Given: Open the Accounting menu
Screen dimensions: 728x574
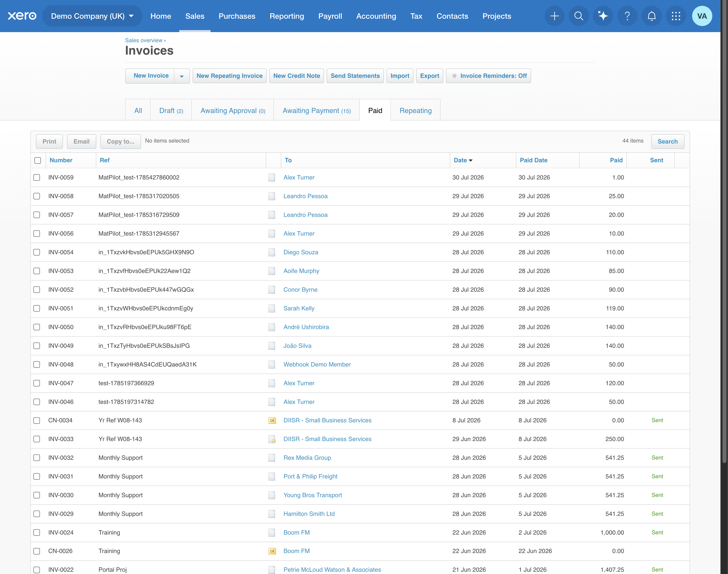Looking at the screenshot, I should [x=376, y=16].
